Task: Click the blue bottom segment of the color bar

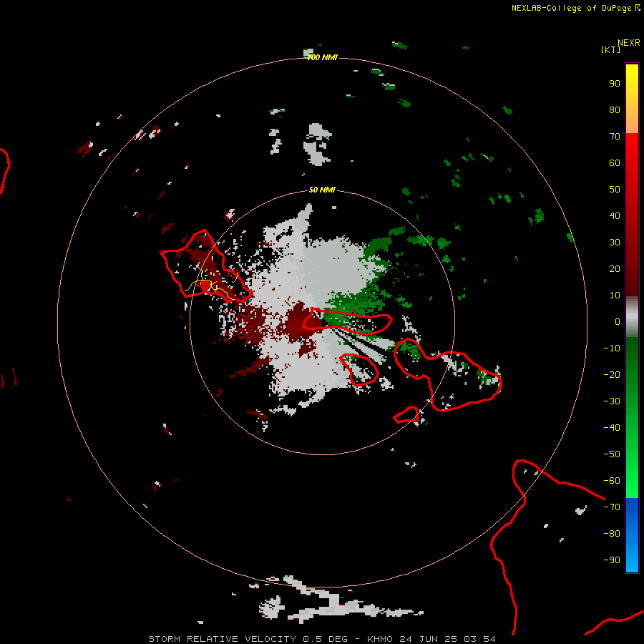Action: pos(632,535)
